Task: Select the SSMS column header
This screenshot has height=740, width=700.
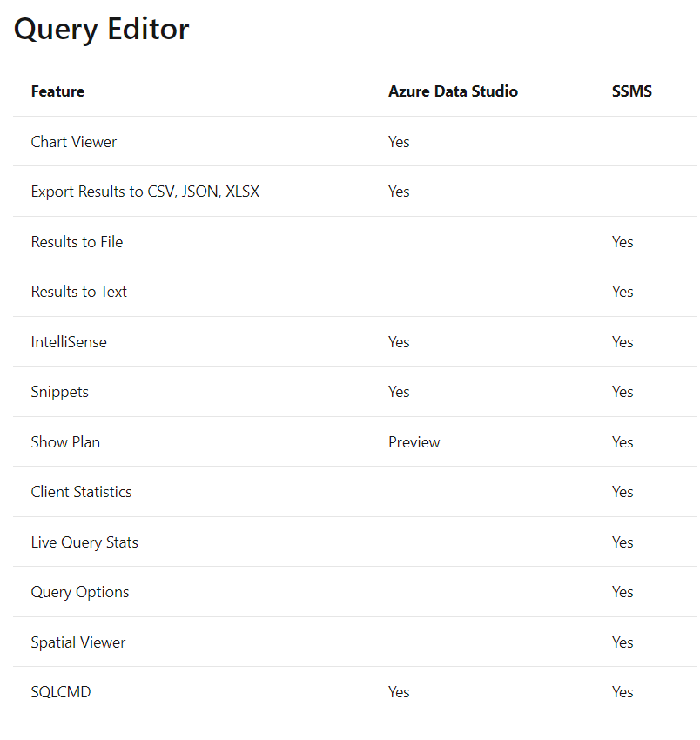Action: click(x=631, y=91)
